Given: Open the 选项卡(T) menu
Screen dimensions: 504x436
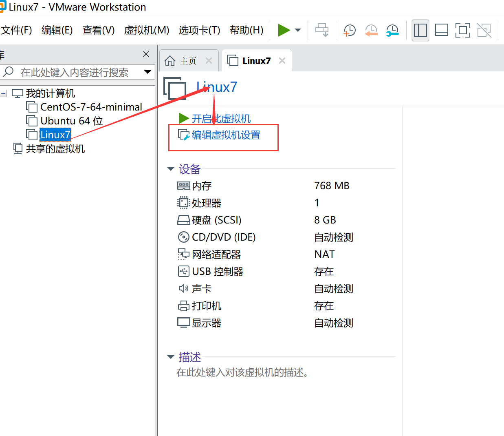Looking at the screenshot, I should click(x=199, y=30).
